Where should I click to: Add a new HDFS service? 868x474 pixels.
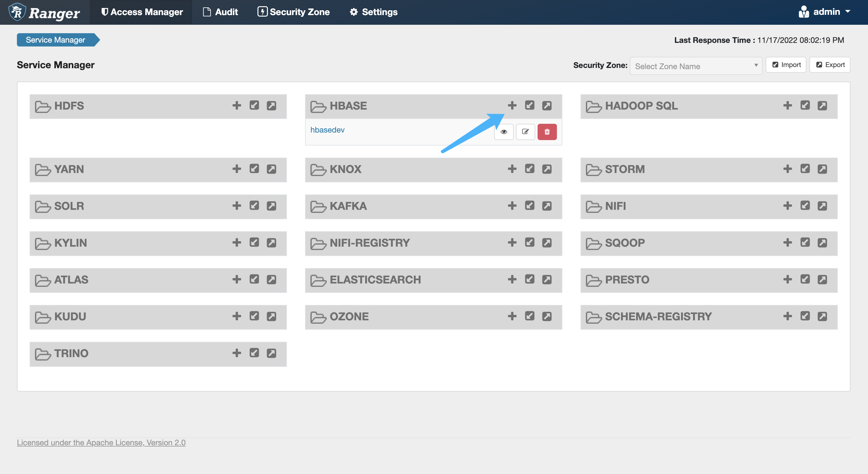click(x=236, y=105)
